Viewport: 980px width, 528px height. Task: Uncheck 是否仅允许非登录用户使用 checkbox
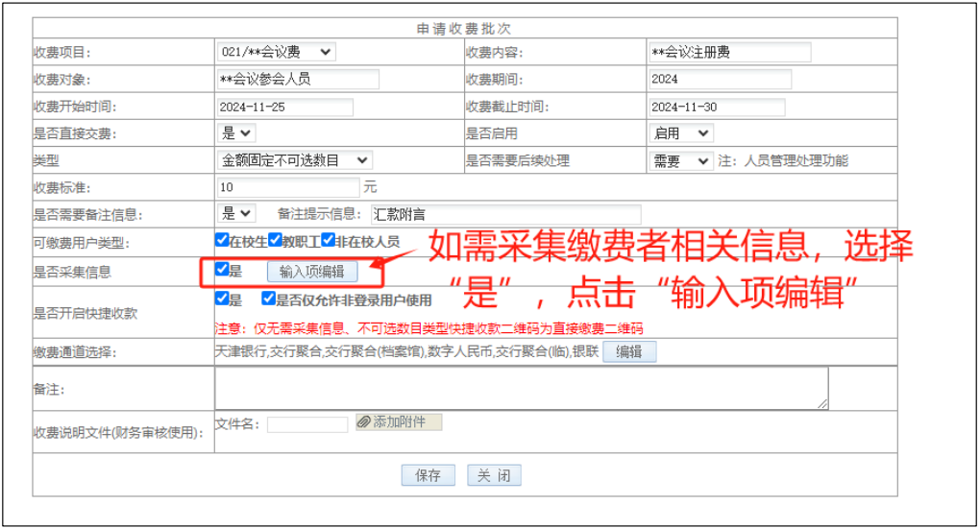pos(269,299)
